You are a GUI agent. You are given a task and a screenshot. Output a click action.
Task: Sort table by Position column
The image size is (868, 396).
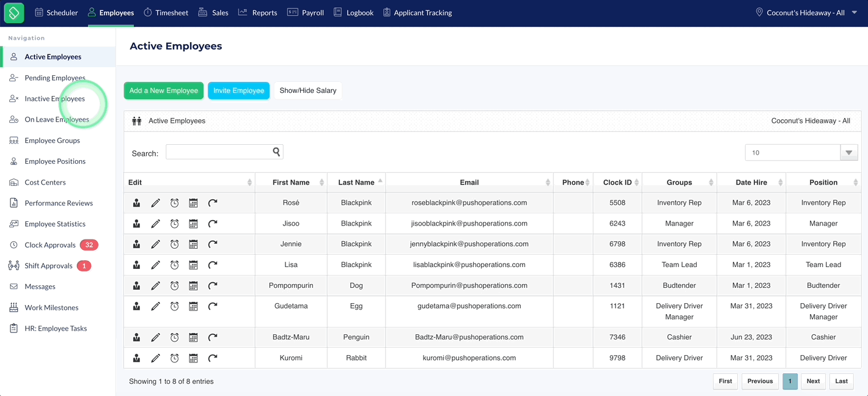[823, 182]
